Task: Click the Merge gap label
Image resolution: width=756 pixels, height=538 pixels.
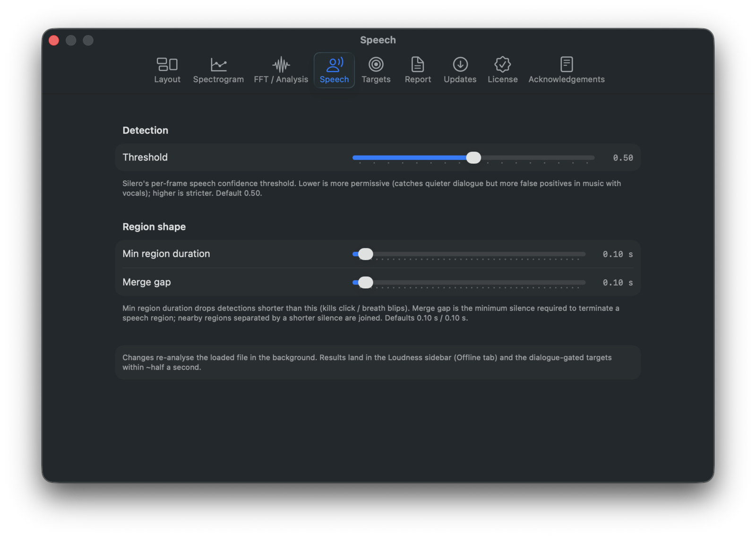Action: pyautogui.click(x=146, y=282)
